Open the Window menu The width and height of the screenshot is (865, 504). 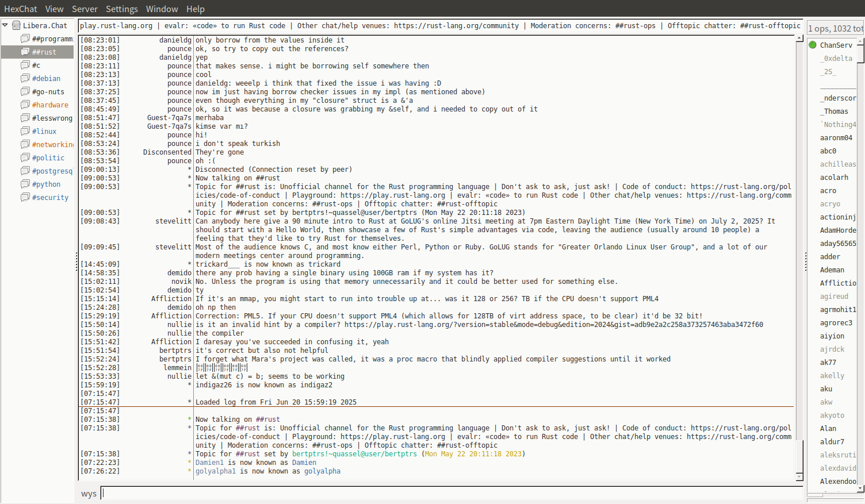click(x=162, y=9)
